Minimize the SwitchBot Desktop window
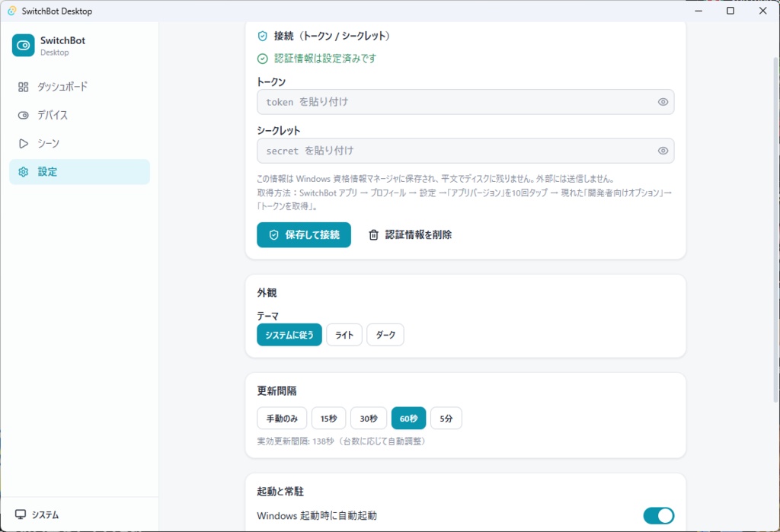 pos(698,11)
